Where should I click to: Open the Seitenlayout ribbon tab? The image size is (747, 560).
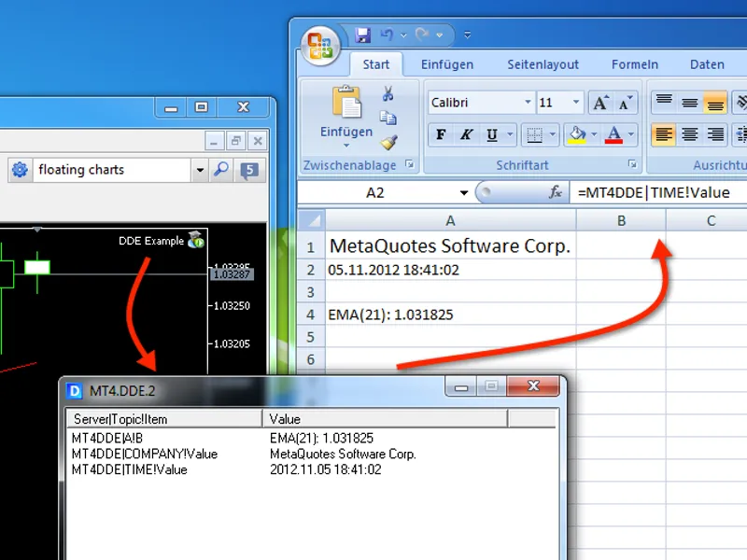point(543,64)
